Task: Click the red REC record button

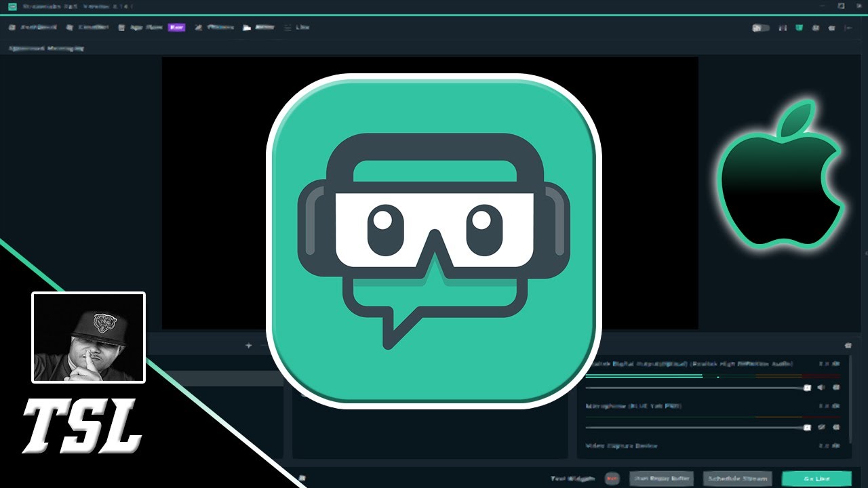Action: coord(612,479)
